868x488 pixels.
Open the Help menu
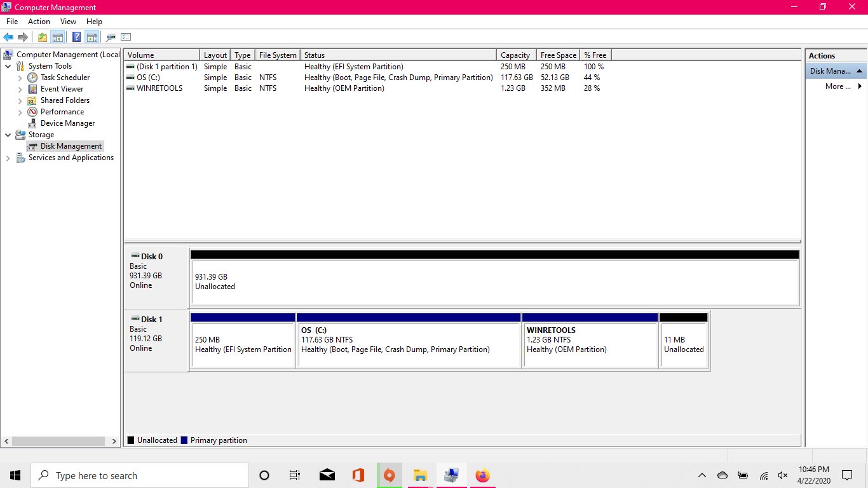click(x=94, y=22)
